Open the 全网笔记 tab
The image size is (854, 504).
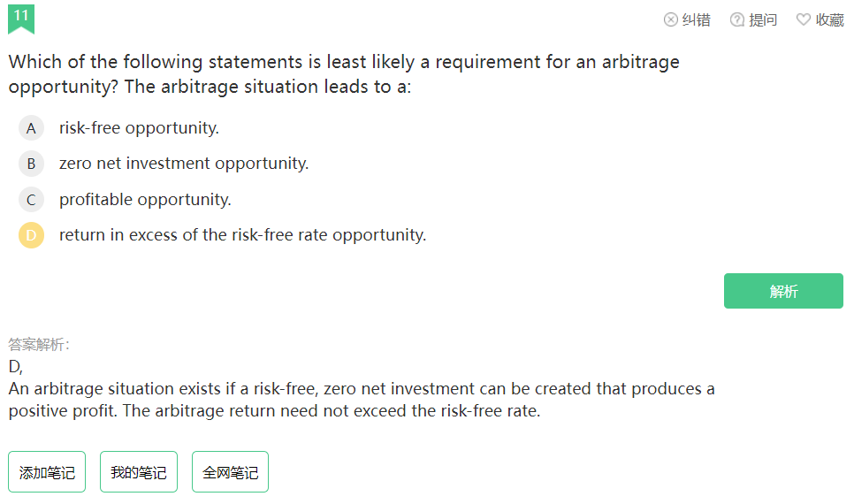tap(230, 472)
